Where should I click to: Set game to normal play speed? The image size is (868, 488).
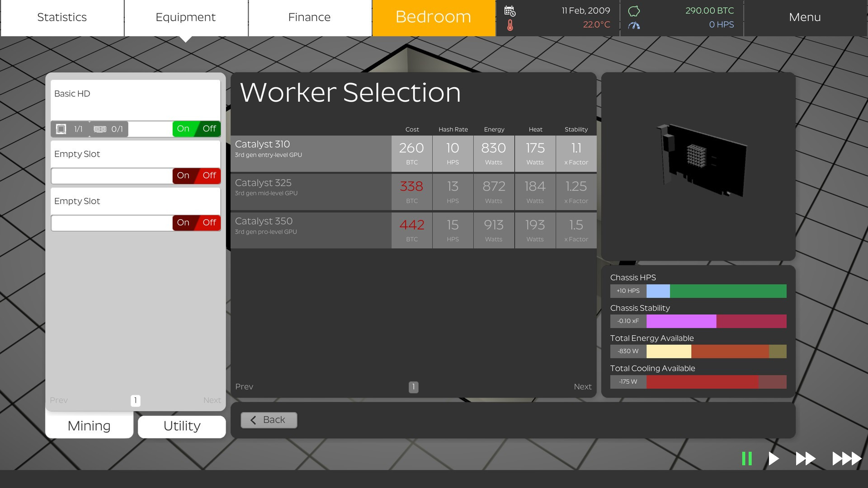coord(774,459)
